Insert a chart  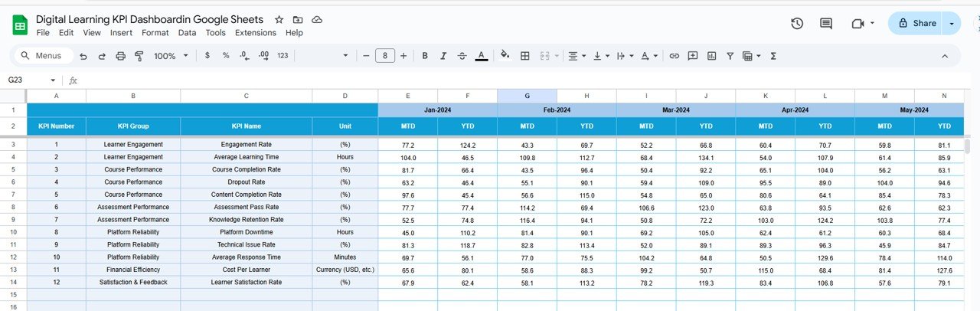coord(712,56)
